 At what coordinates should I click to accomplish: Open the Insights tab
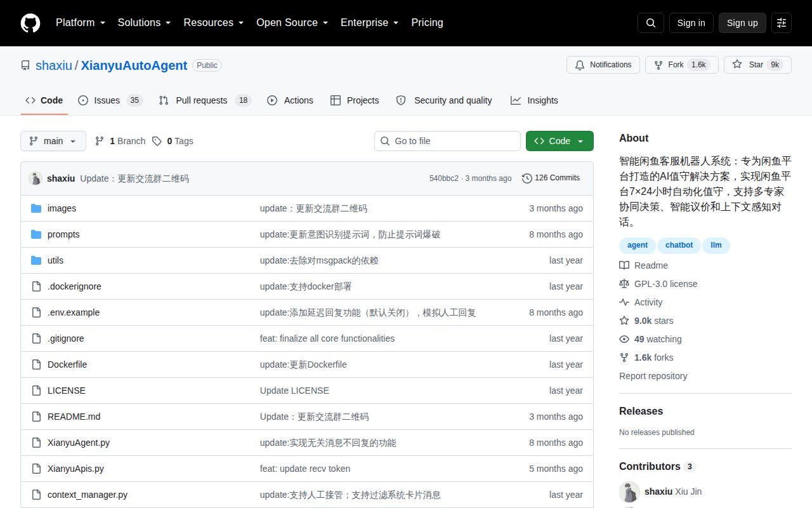(534, 100)
